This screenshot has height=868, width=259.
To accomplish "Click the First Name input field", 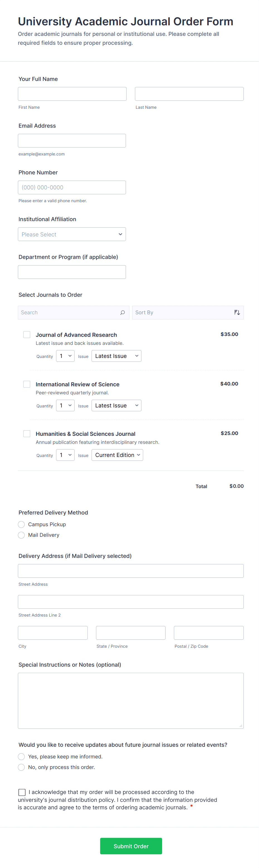I will [x=72, y=94].
